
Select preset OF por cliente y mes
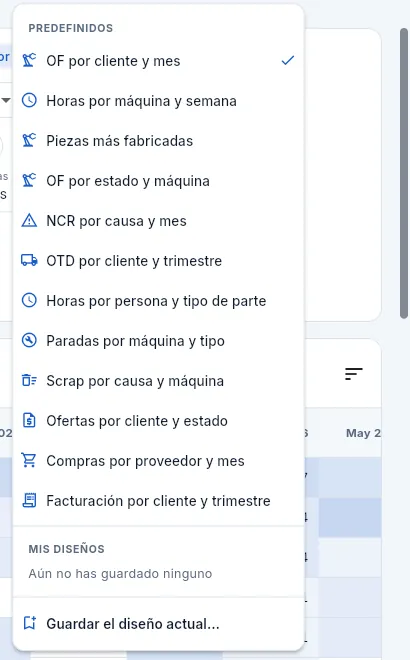(x=158, y=61)
